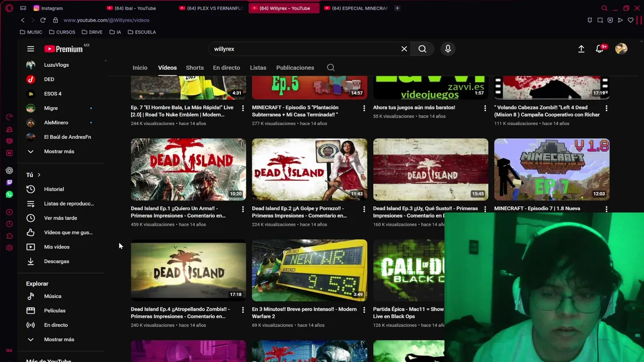Open the Migre subscription channel

[51, 108]
